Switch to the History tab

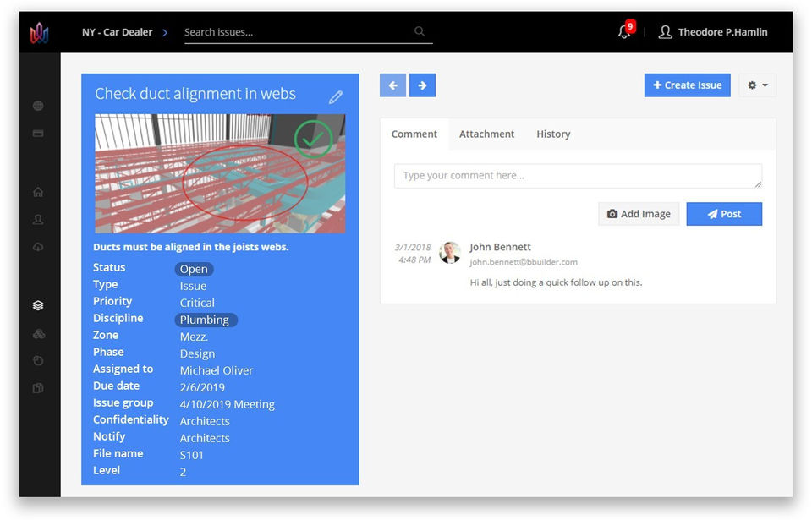pos(553,134)
